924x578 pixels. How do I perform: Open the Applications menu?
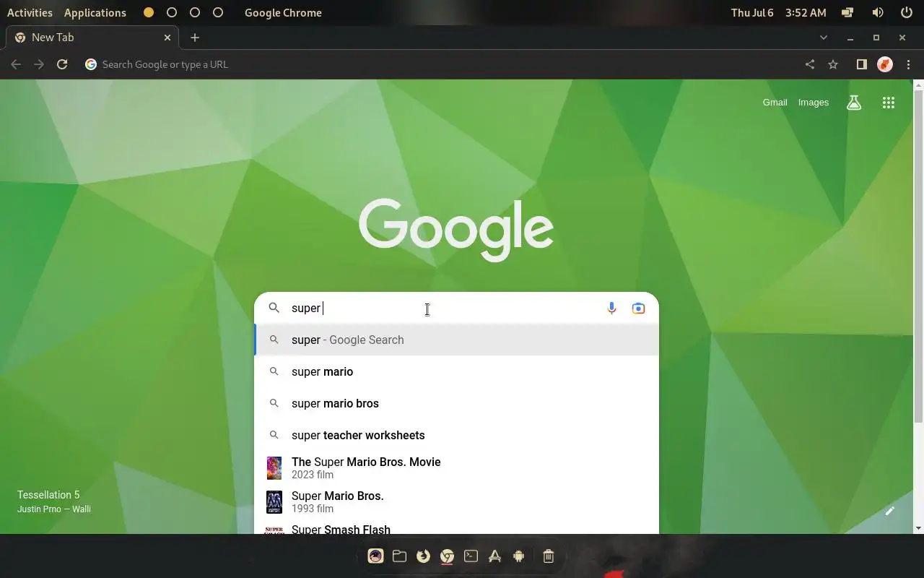[95, 12]
